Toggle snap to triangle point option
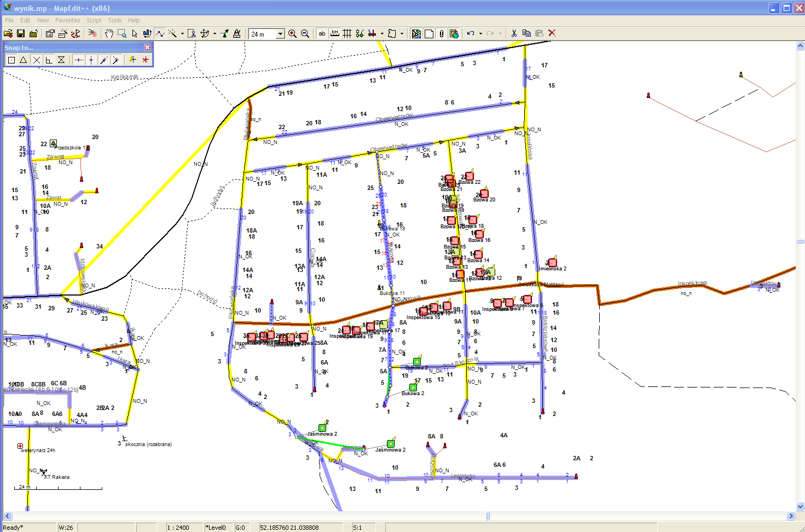This screenshot has height=532, width=805. click(24, 60)
